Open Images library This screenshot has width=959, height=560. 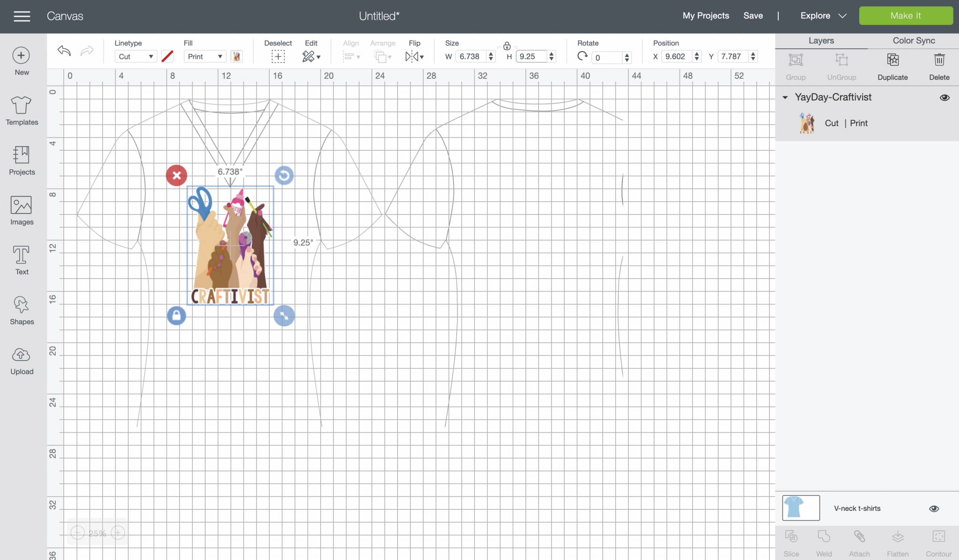click(22, 211)
